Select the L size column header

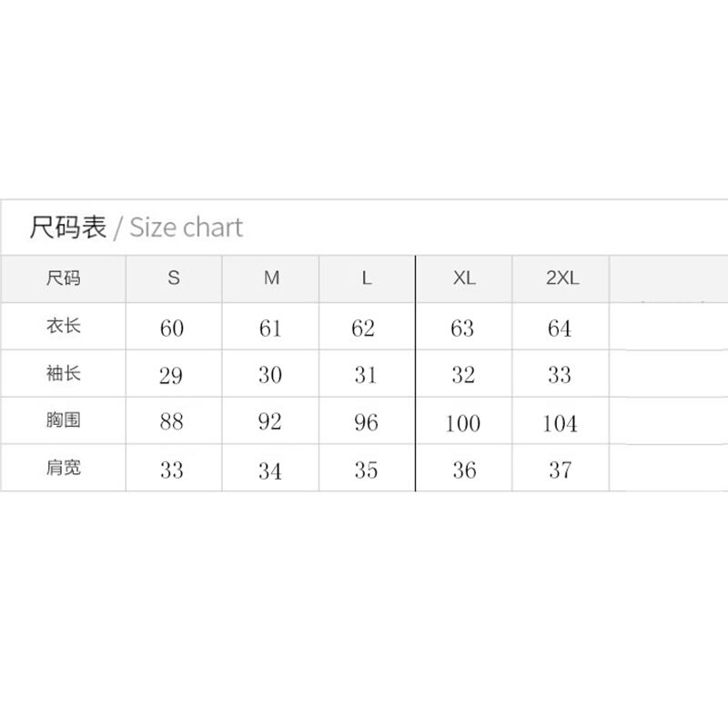[x=367, y=278]
